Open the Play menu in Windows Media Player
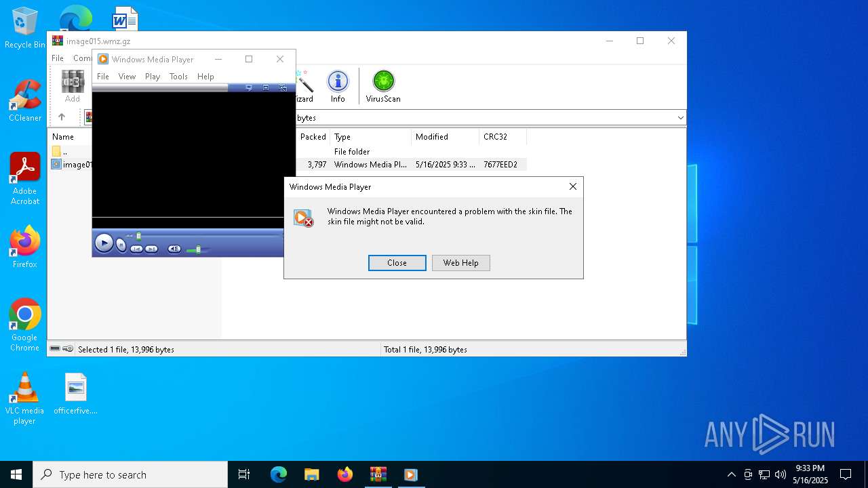Image resolution: width=868 pixels, height=488 pixels. coord(153,77)
